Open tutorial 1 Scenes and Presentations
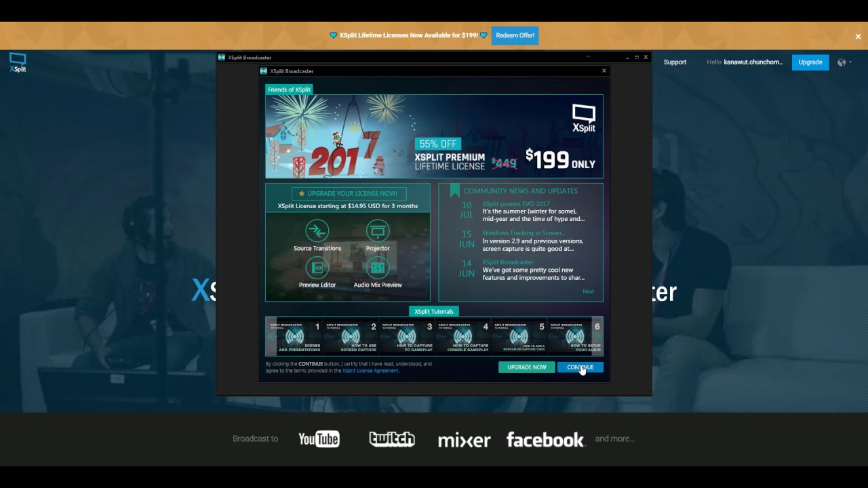The image size is (868, 488). pyautogui.click(x=295, y=336)
